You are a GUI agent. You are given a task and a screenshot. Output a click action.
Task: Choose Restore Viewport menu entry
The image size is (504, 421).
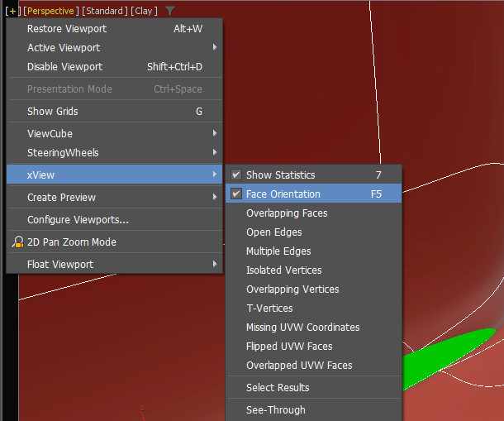click(x=114, y=29)
